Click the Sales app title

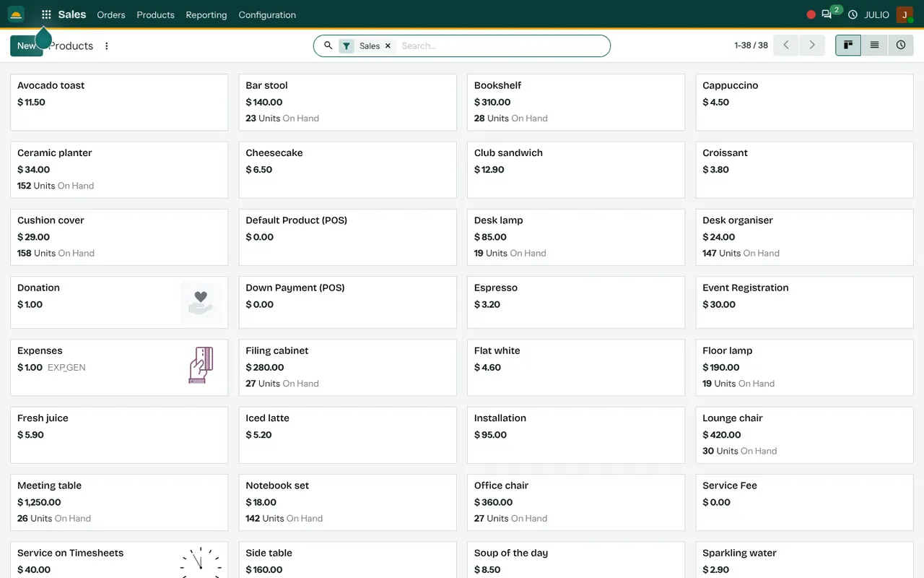point(72,14)
